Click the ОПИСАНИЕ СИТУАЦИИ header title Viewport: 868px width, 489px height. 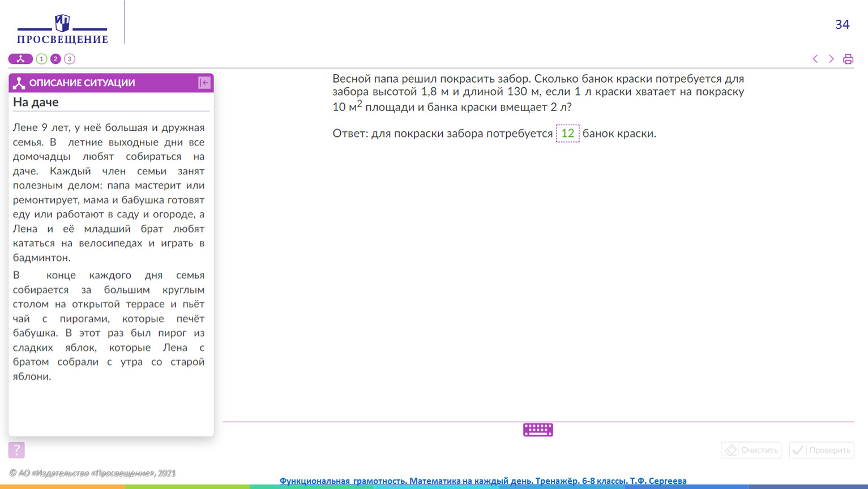(x=82, y=83)
